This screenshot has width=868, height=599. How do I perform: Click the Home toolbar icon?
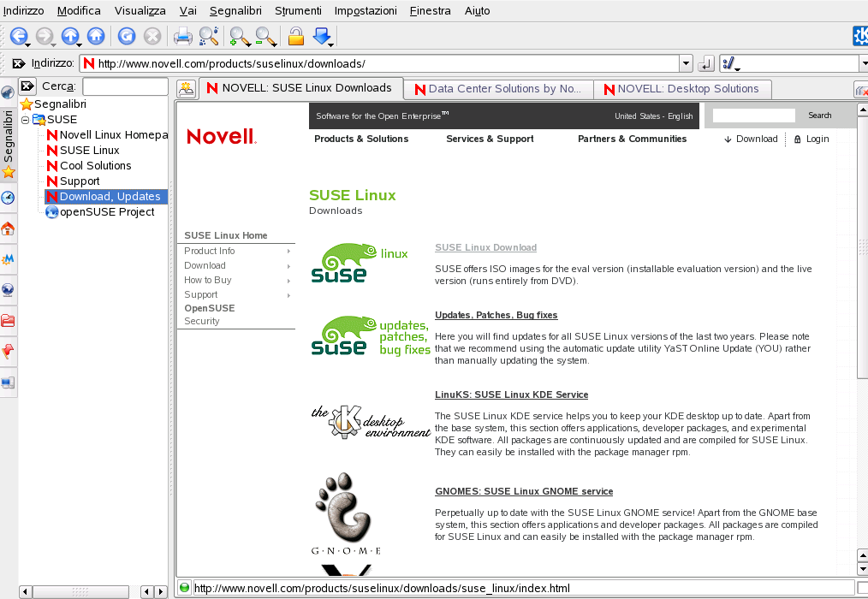(96, 36)
